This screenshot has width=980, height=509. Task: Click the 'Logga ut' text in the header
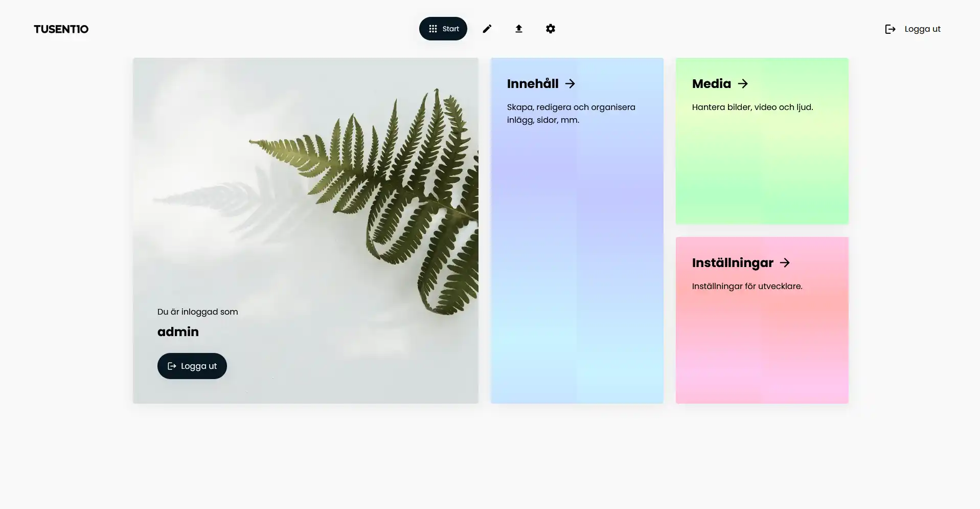point(922,29)
